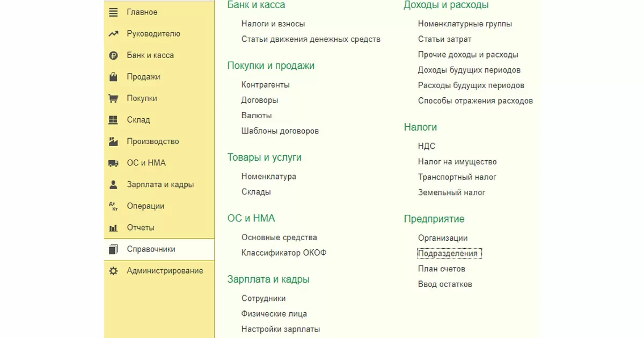Open Физические лица link

pyautogui.click(x=274, y=314)
